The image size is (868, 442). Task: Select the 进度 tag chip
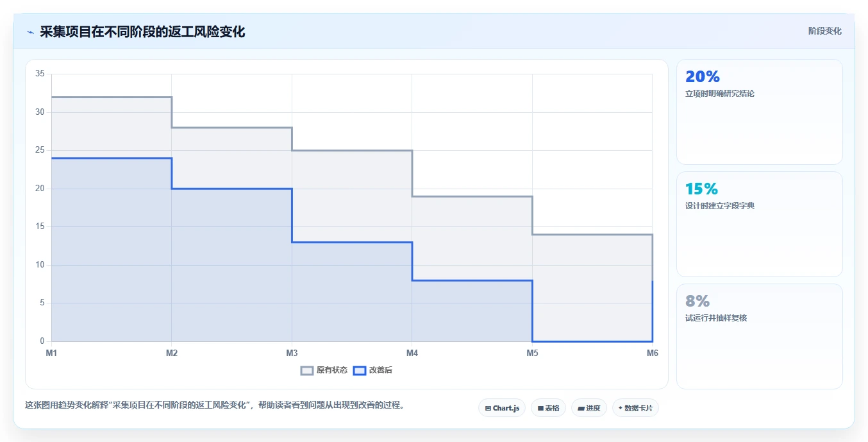coord(589,408)
